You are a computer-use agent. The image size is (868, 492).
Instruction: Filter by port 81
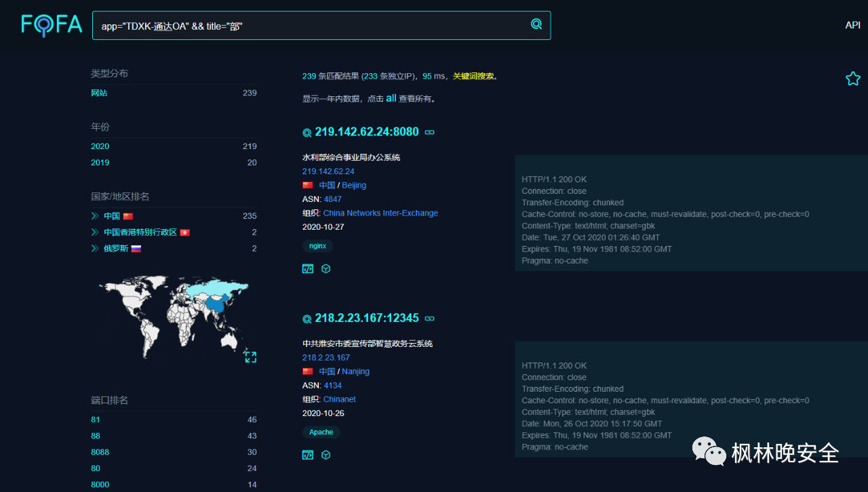coord(96,419)
